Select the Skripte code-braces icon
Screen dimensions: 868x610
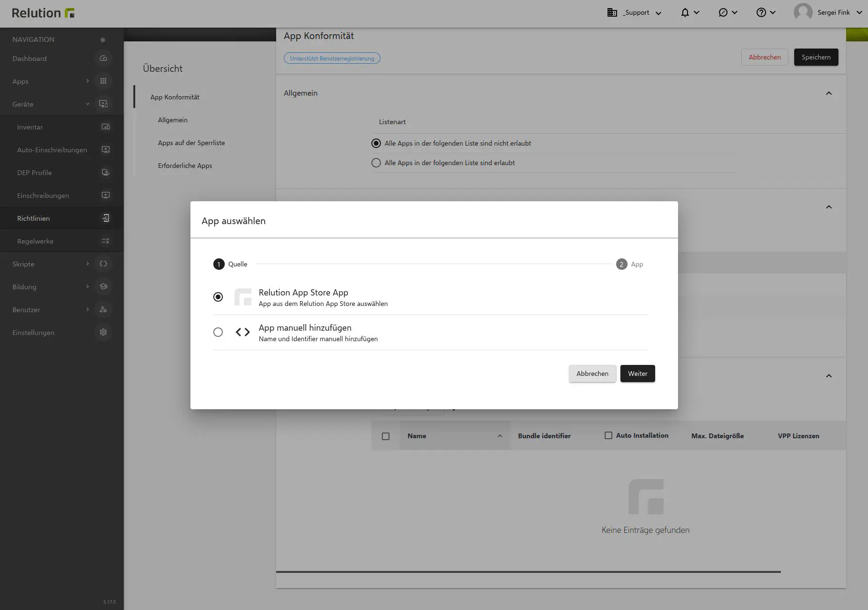[x=103, y=264]
